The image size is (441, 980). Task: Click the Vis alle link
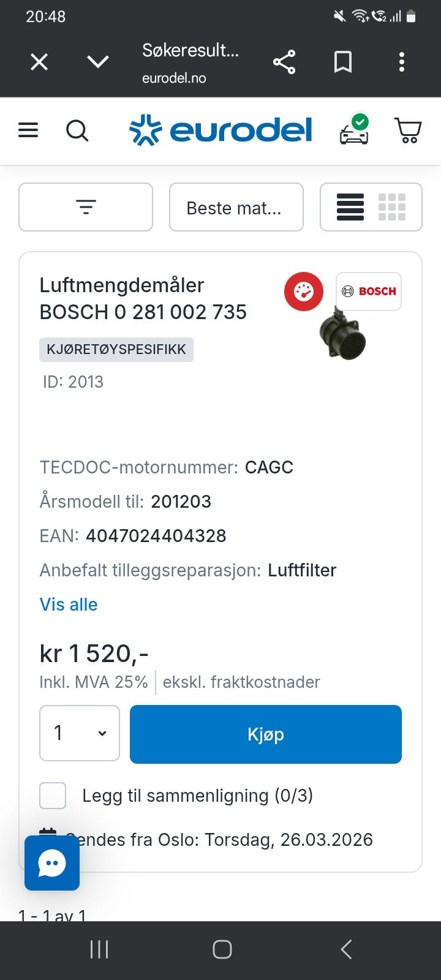pos(69,605)
